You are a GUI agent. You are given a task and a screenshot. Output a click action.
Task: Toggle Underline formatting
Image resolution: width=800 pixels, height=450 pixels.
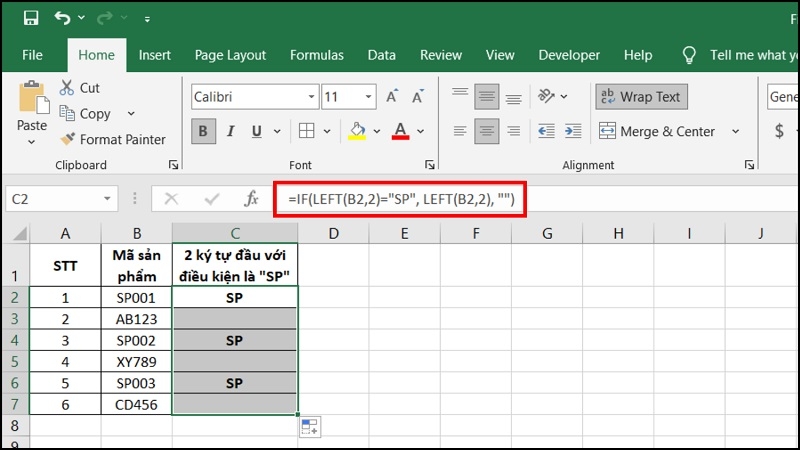[x=257, y=131]
